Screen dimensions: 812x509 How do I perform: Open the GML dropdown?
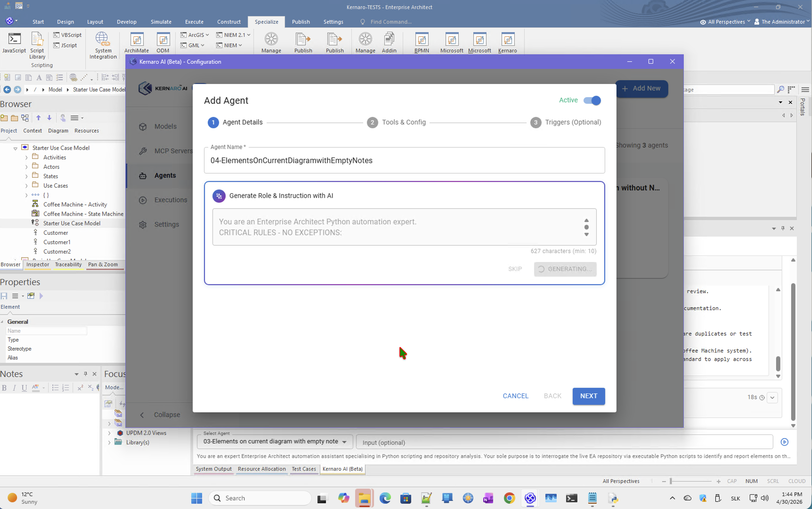point(192,45)
